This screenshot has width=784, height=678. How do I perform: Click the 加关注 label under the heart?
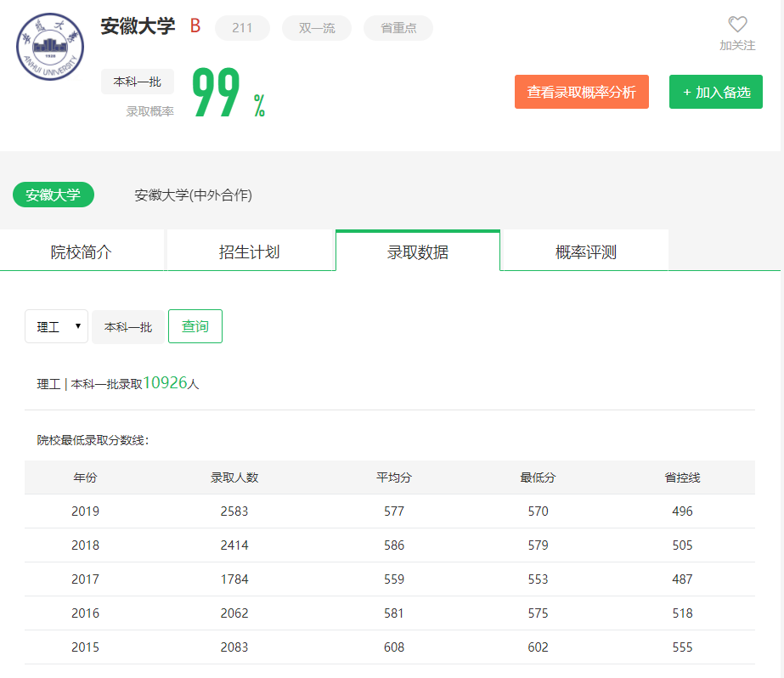[737, 46]
